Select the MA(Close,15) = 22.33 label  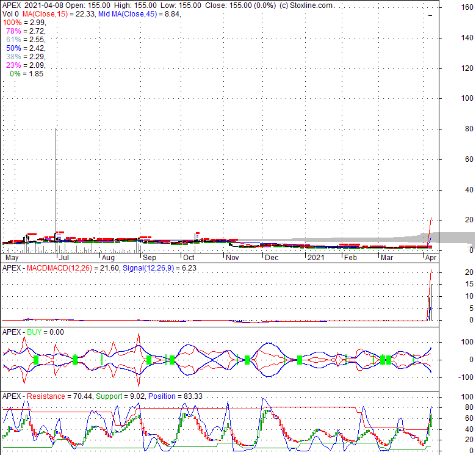(x=59, y=14)
